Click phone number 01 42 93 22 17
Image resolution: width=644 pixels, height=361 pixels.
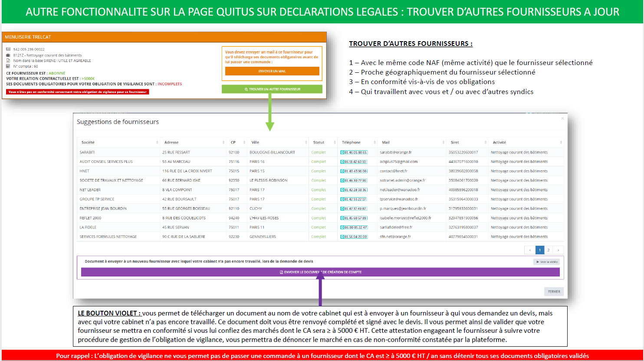click(x=354, y=199)
